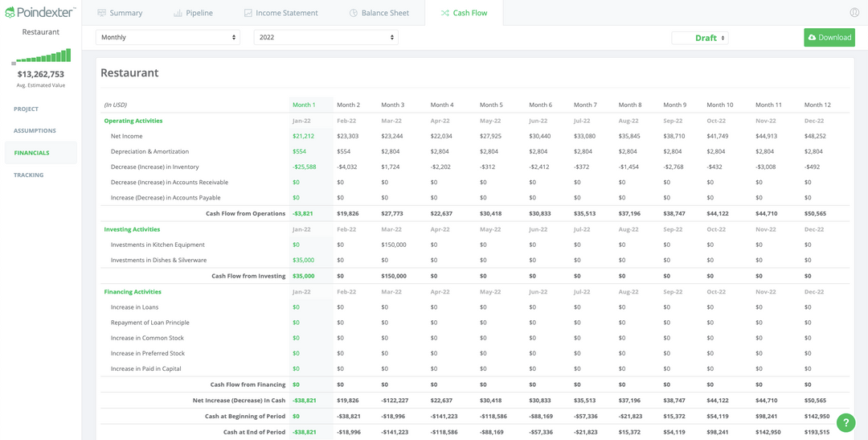Expand the Draft status dropdown
This screenshot has height=440, width=868.
[701, 38]
